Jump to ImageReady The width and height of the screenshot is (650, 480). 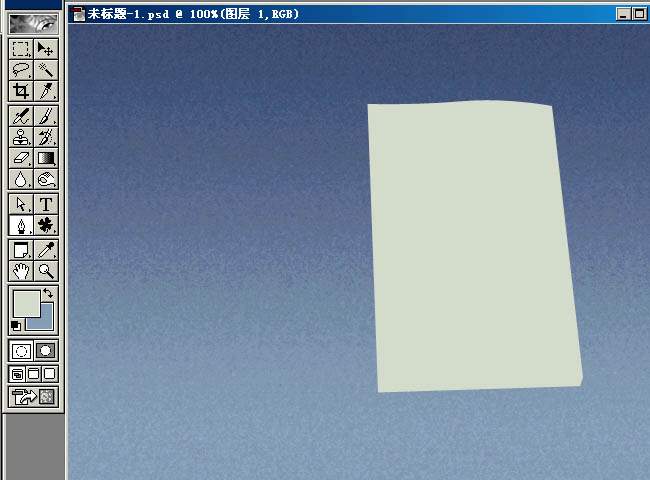click(x=33, y=397)
